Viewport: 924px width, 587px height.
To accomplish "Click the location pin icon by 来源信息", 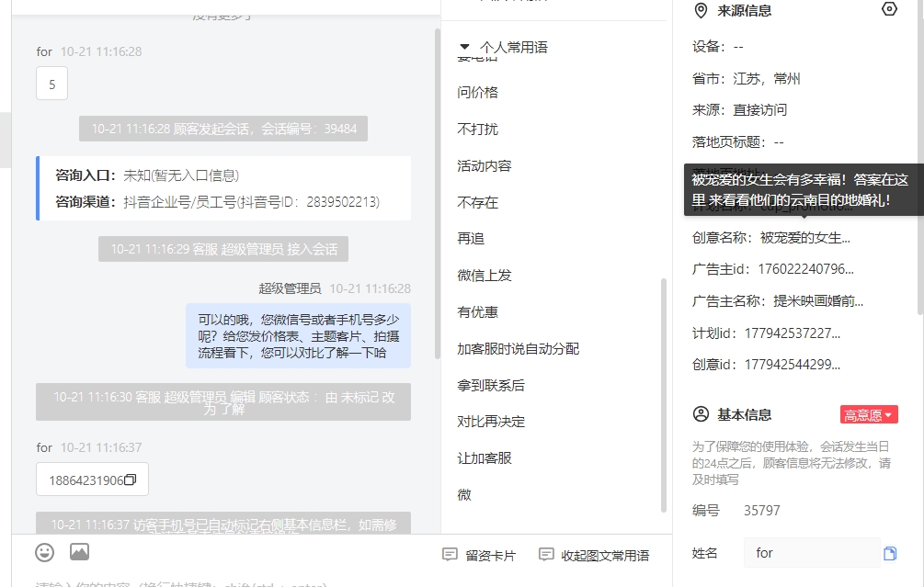I will coord(701,11).
